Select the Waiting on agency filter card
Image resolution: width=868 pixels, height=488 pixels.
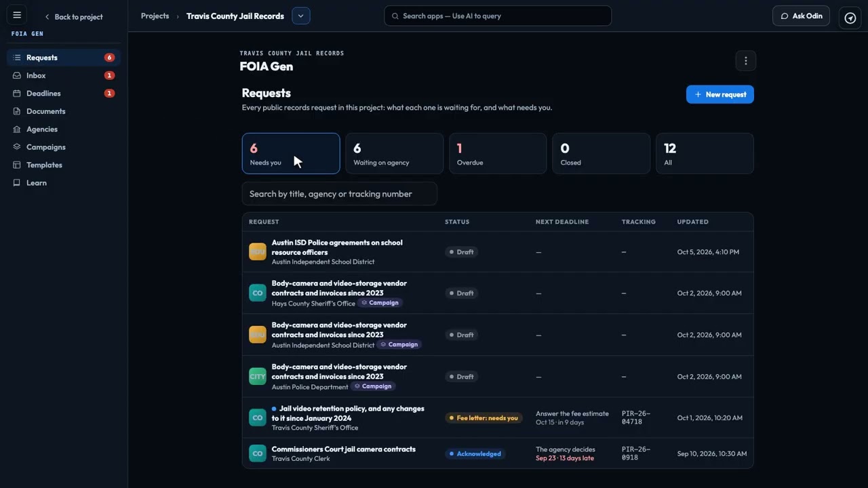tap(395, 153)
